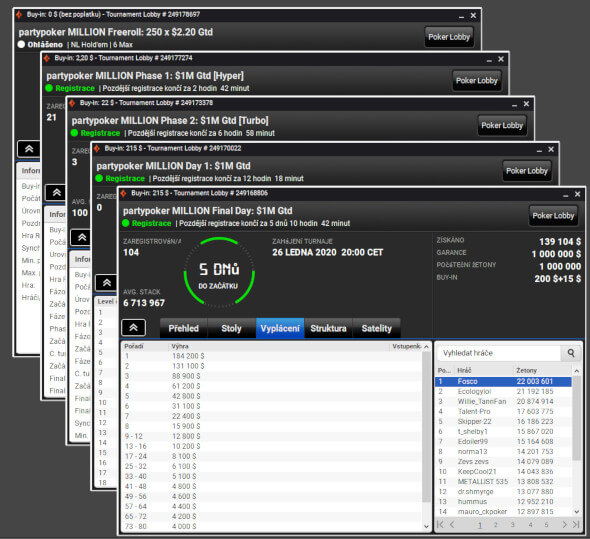Click scroll-up arrow of player list

pyautogui.click(x=576, y=371)
